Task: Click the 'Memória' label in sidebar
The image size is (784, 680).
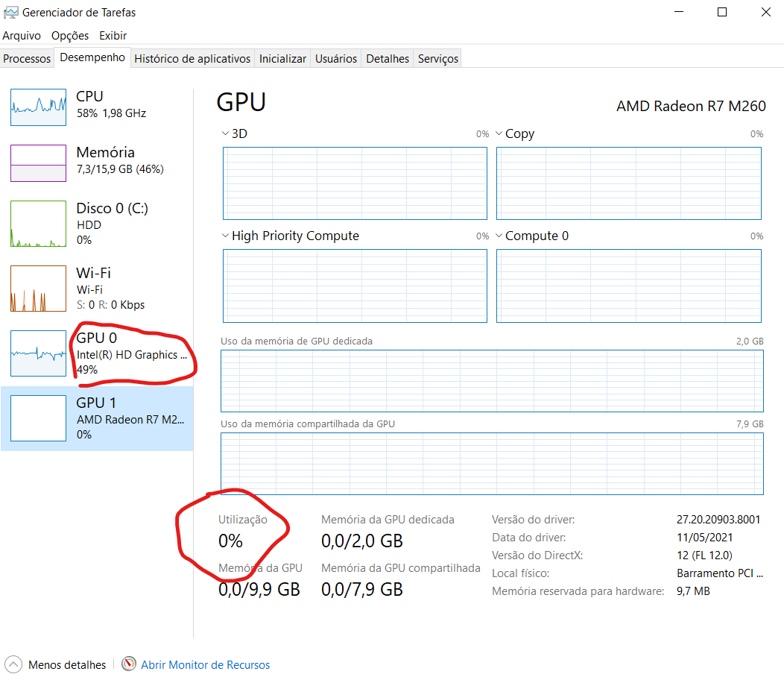Action: 106,152
